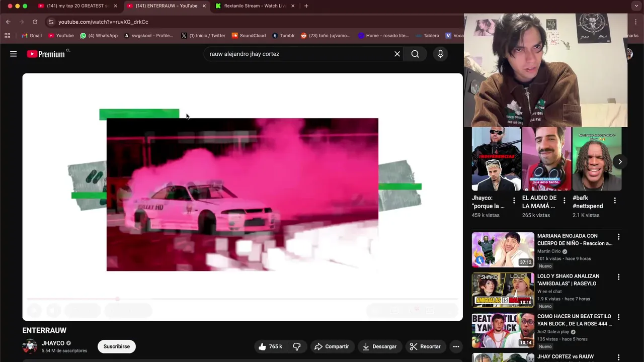Screen dimensions: 644x362
Task: Open the tab search dropdown arrow
Action: (x=636, y=6)
